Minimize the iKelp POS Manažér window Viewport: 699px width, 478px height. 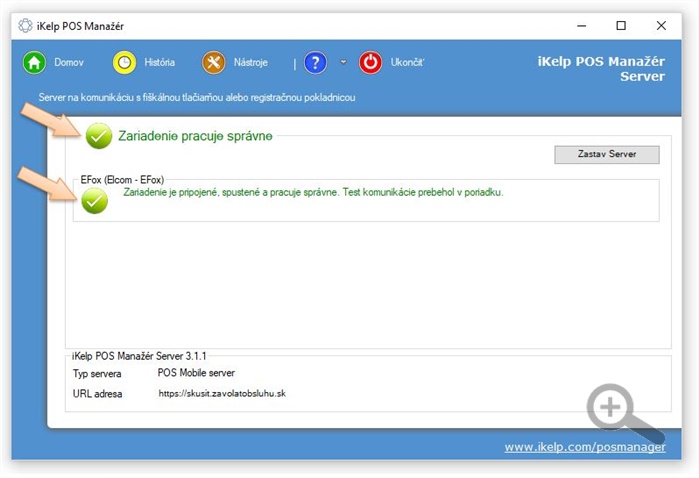[581, 26]
